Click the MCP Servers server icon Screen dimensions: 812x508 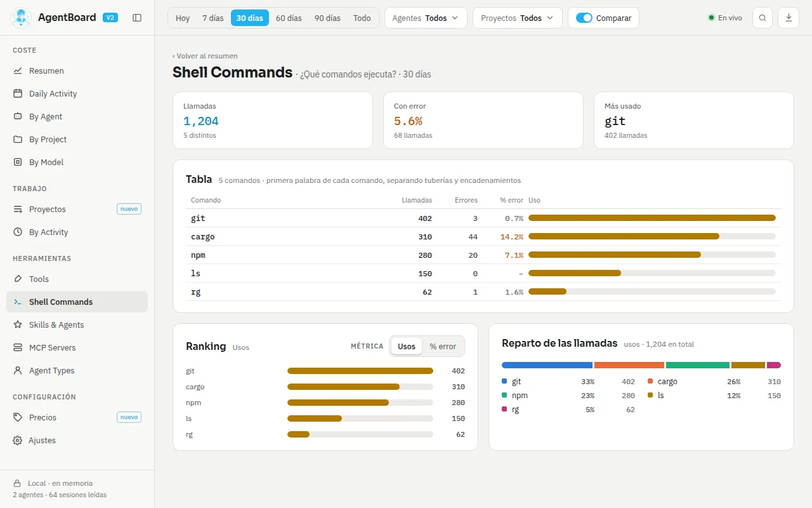click(x=18, y=348)
